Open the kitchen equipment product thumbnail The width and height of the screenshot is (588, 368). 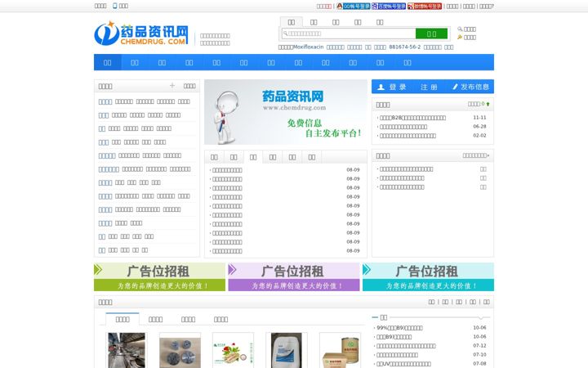[127, 350]
